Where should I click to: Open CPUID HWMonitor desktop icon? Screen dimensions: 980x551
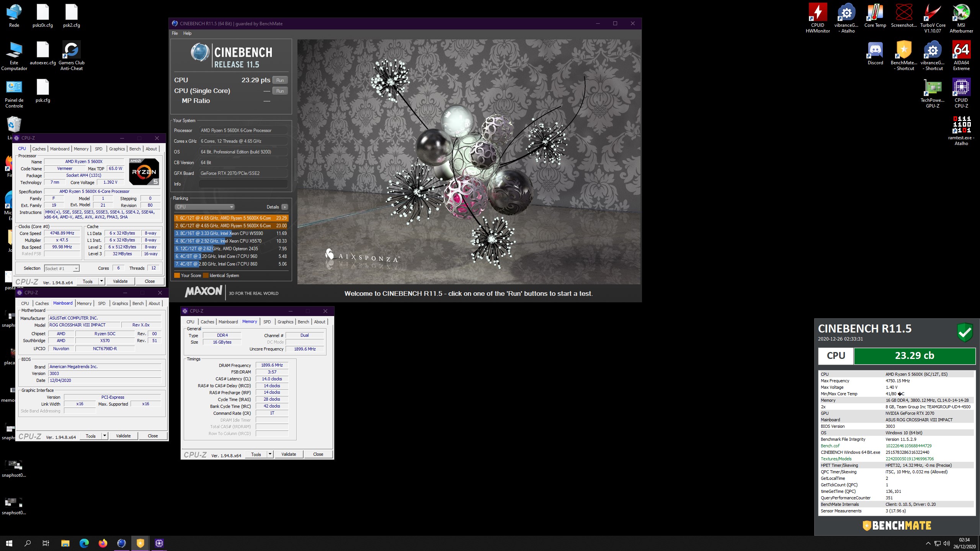(x=818, y=18)
